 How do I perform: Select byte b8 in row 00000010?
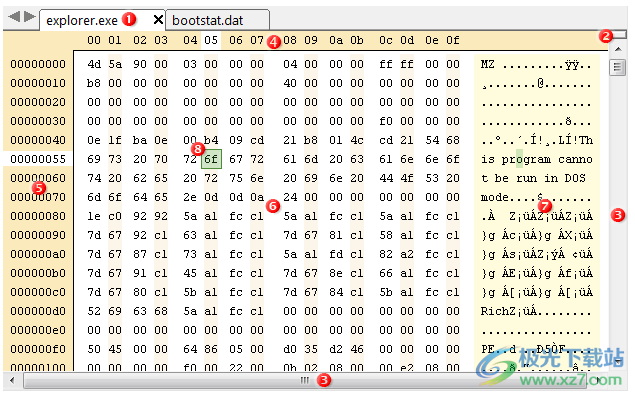point(94,83)
